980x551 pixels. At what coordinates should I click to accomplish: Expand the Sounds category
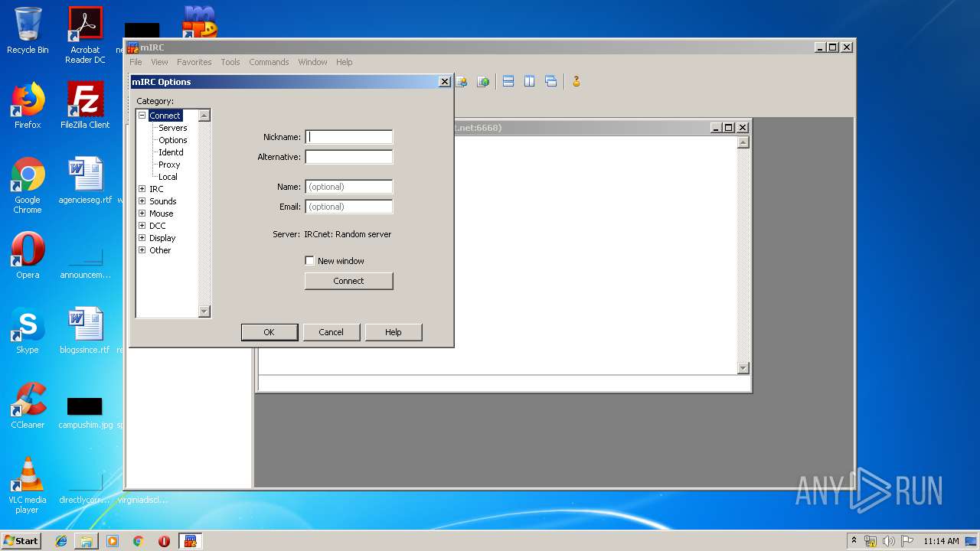pyautogui.click(x=142, y=201)
